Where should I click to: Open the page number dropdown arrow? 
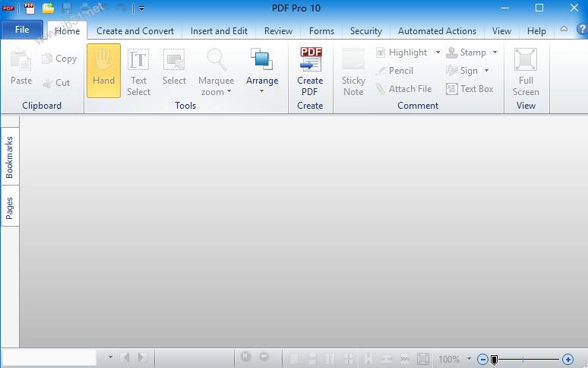click(x=110, y=357)
